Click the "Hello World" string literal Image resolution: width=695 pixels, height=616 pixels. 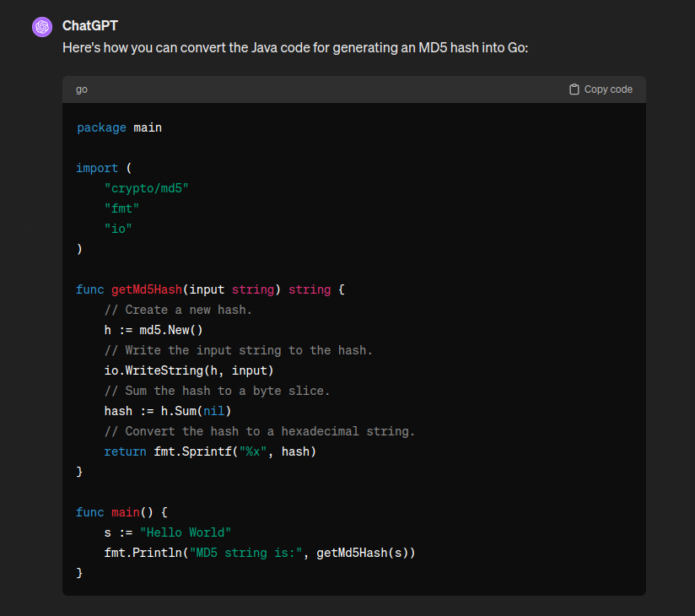pos(186,532)
